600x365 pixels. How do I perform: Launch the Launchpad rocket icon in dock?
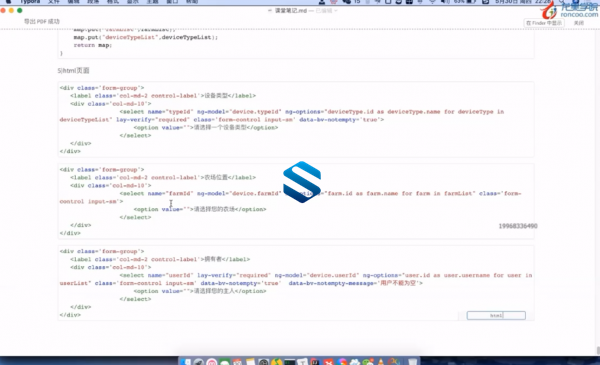click(x=199, y=362)
